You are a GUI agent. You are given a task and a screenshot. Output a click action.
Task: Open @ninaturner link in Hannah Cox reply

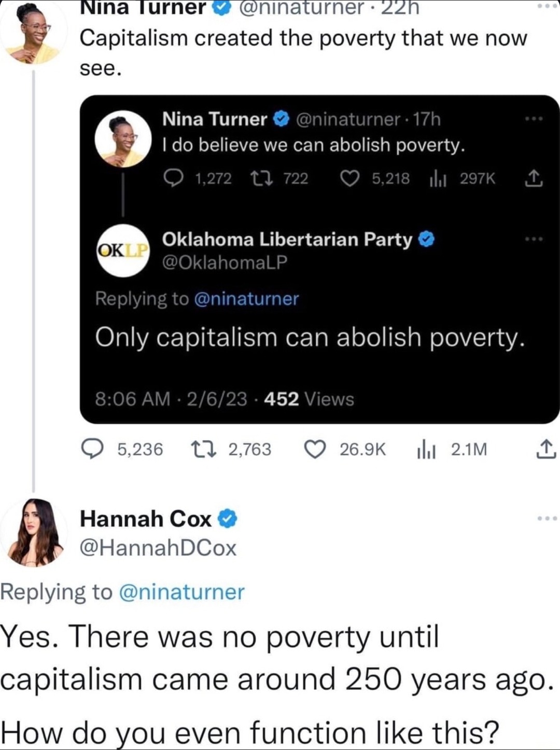181,592
